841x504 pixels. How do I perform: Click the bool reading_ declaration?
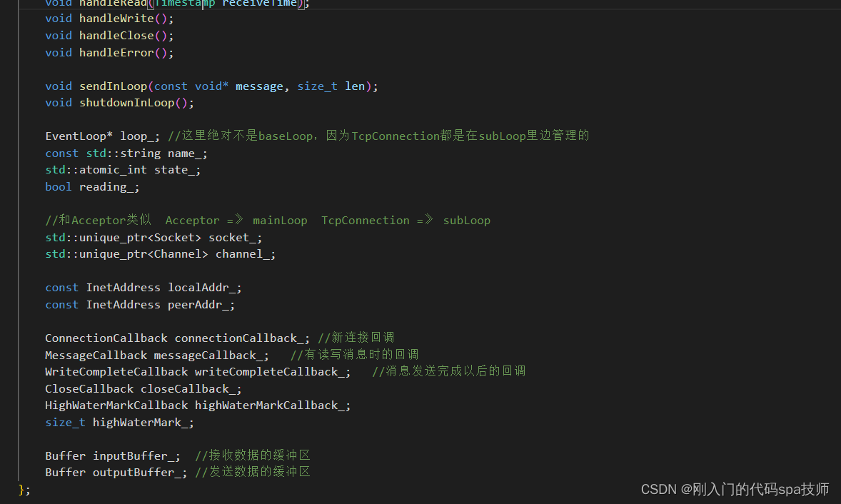(92, 187)
